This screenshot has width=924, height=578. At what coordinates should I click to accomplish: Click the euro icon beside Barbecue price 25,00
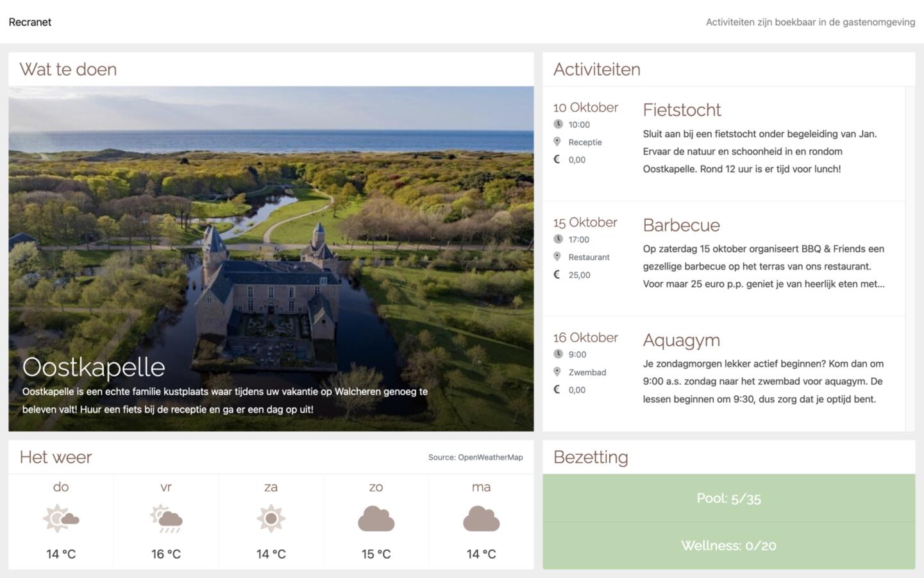point(557,275)
